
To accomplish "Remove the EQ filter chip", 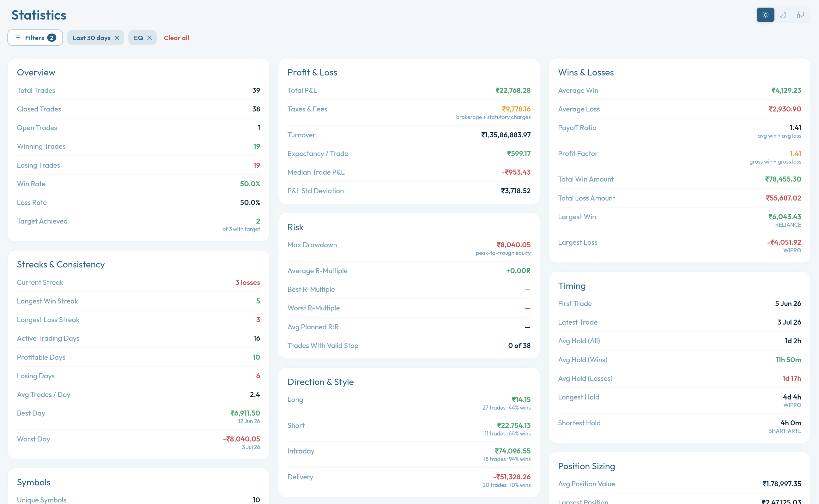I will 150,38.
